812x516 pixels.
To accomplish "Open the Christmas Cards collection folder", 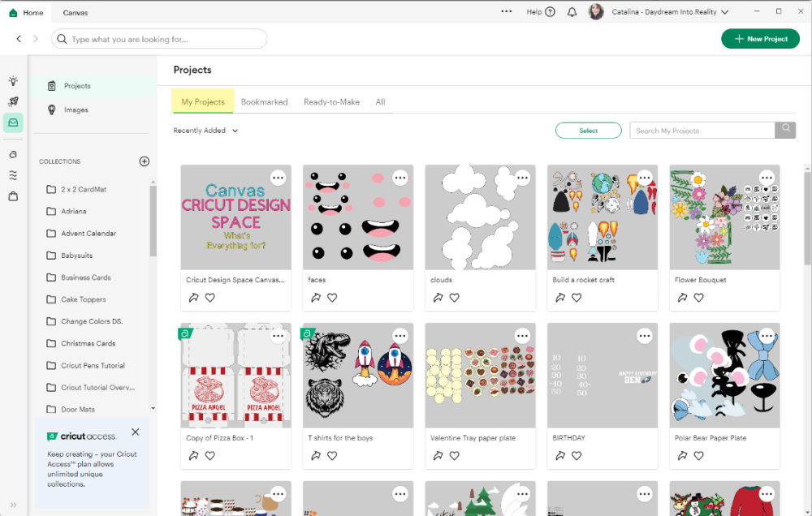I will coord(80,344).
